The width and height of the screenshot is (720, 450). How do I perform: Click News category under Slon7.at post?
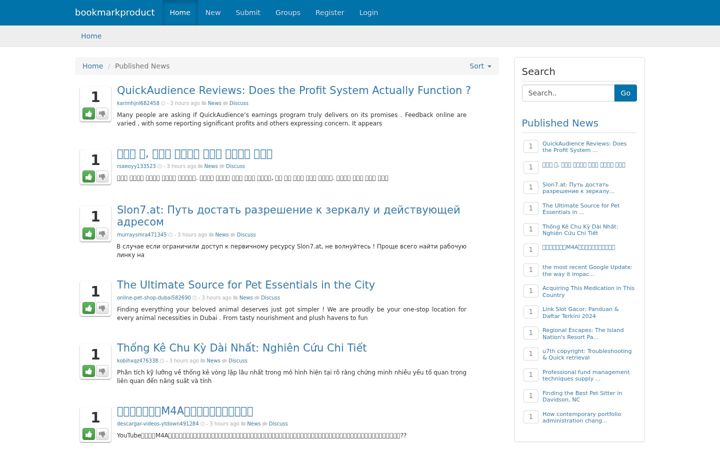click(222, 235)
